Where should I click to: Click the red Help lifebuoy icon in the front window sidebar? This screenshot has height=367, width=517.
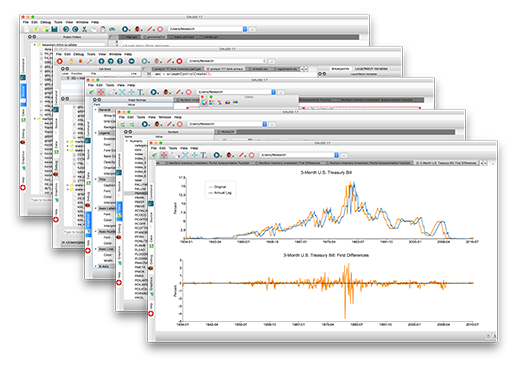pyautogui.click(x=151, y=314)
